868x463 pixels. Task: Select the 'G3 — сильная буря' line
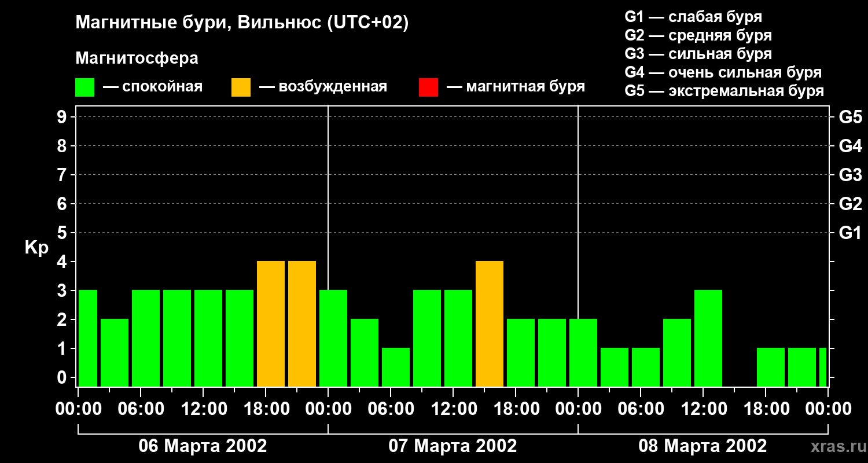tap(698, 54)
